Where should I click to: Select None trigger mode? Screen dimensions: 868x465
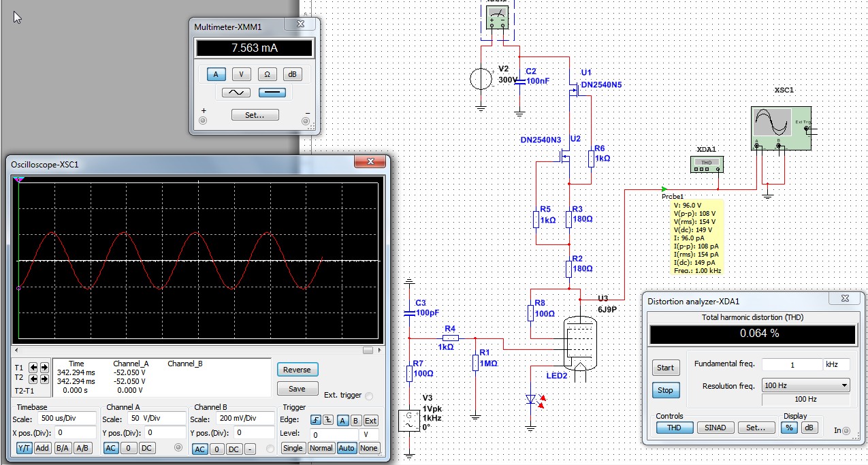point(369,448)
